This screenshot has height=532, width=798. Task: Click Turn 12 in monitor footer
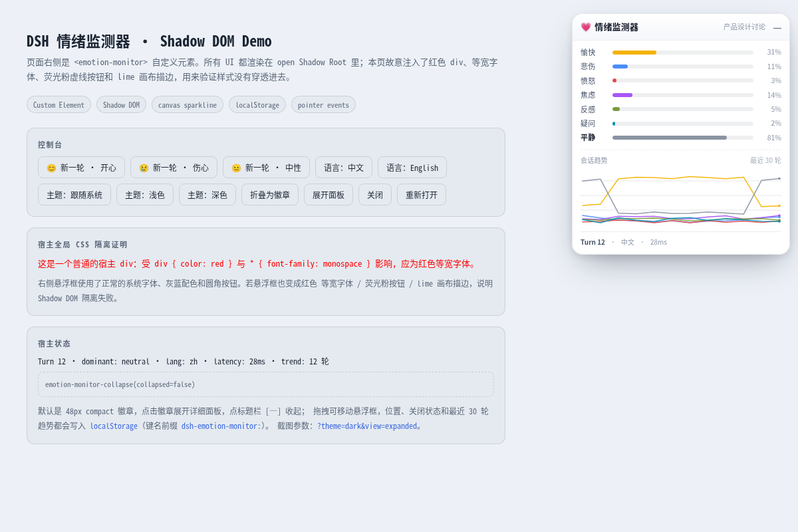(x=593, y=242)
